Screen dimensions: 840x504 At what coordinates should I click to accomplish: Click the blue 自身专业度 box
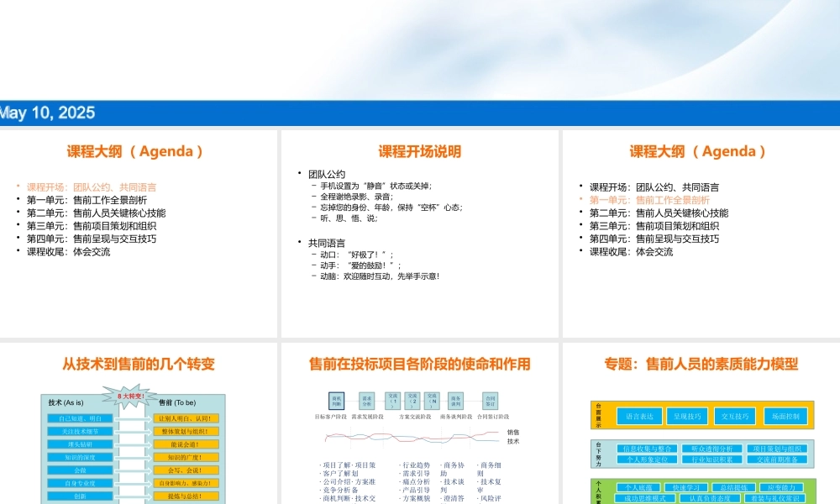(80, 483)
